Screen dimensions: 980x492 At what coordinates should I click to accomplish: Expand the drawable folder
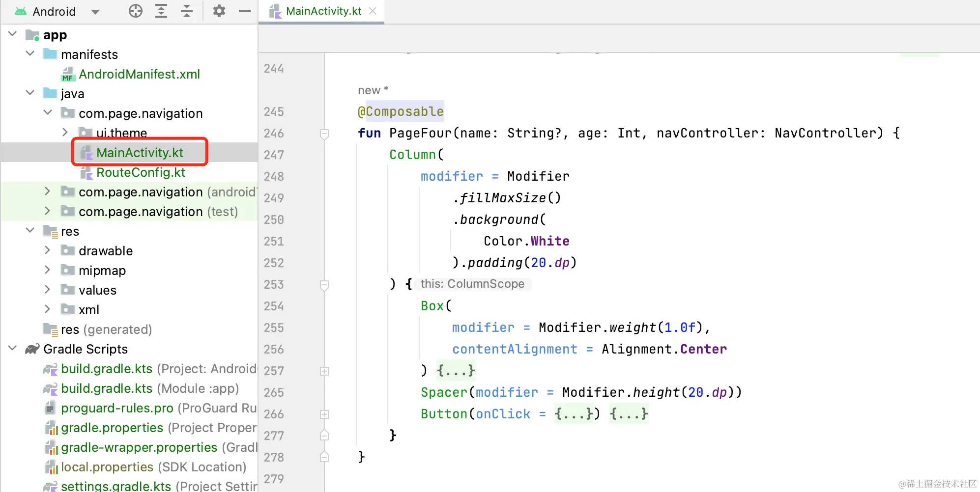[x=47, y=250]
